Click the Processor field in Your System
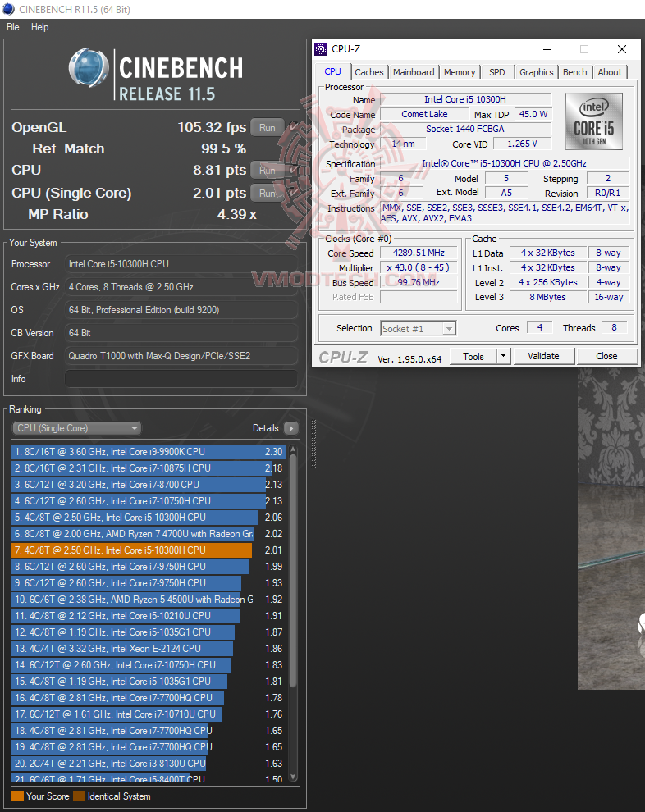Viewport: 645px width, 812px height. [181, 263]
